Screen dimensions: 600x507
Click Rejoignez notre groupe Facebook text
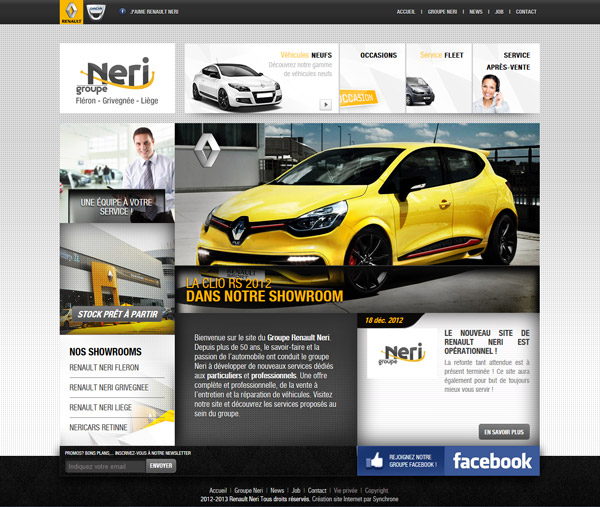coord(413,461)
